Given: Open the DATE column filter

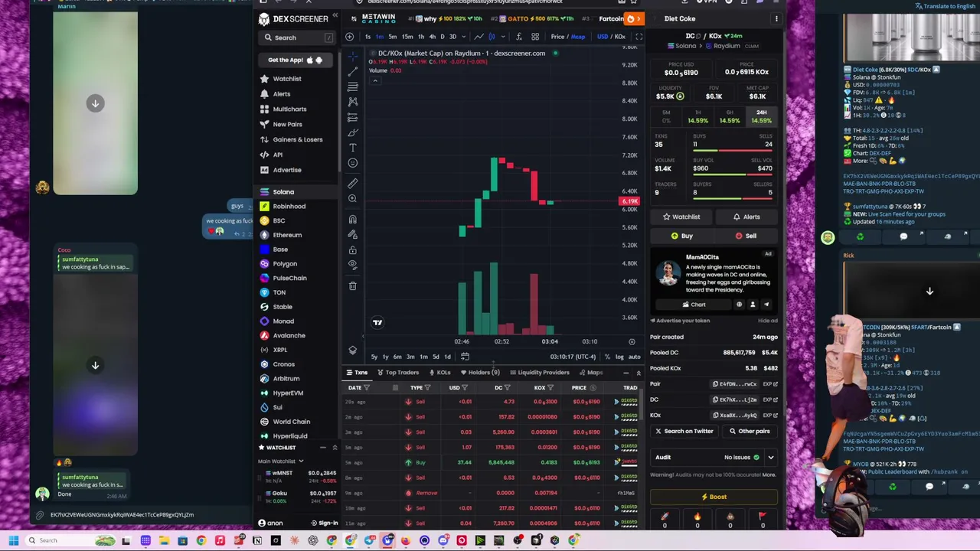Looking at the screenshot, I should (366, 388).
